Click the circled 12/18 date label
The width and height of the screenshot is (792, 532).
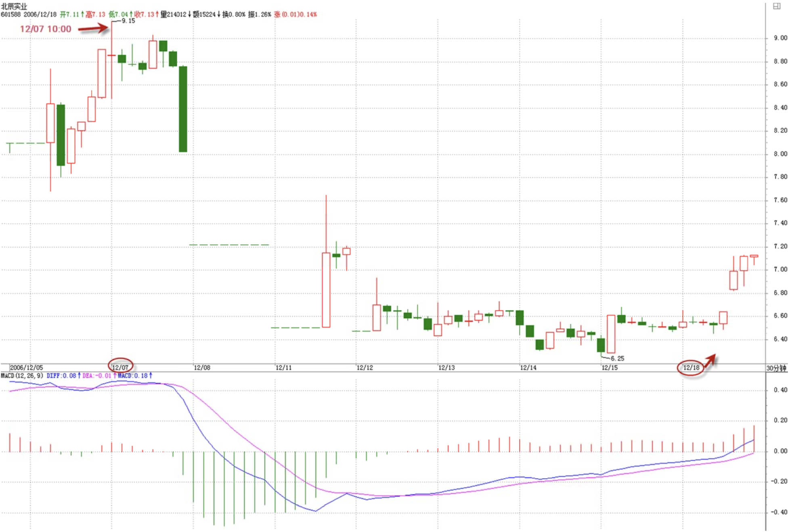pyautogui.click(x=691, y=367)
